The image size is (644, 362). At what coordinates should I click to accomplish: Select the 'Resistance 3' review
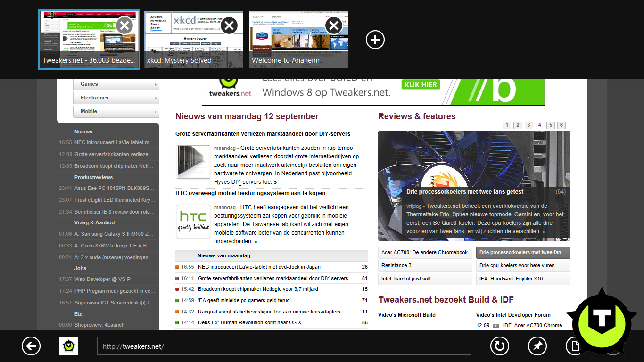tap(425, 266)
